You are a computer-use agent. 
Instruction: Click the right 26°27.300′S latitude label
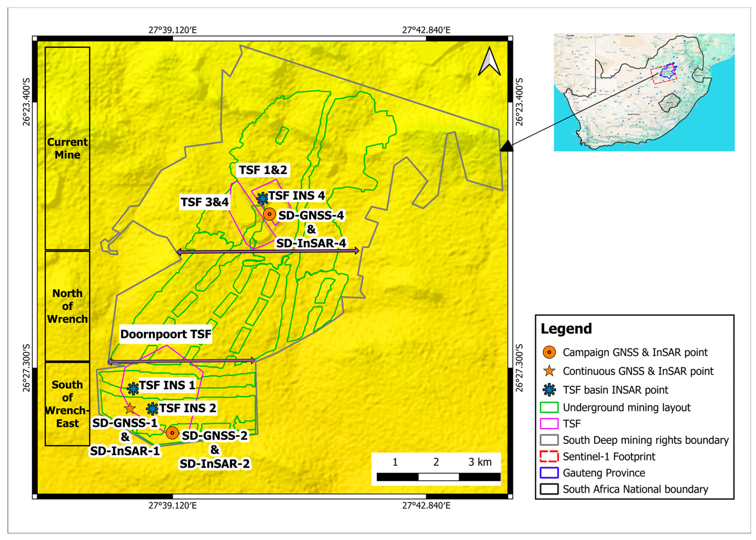(519, 368)
